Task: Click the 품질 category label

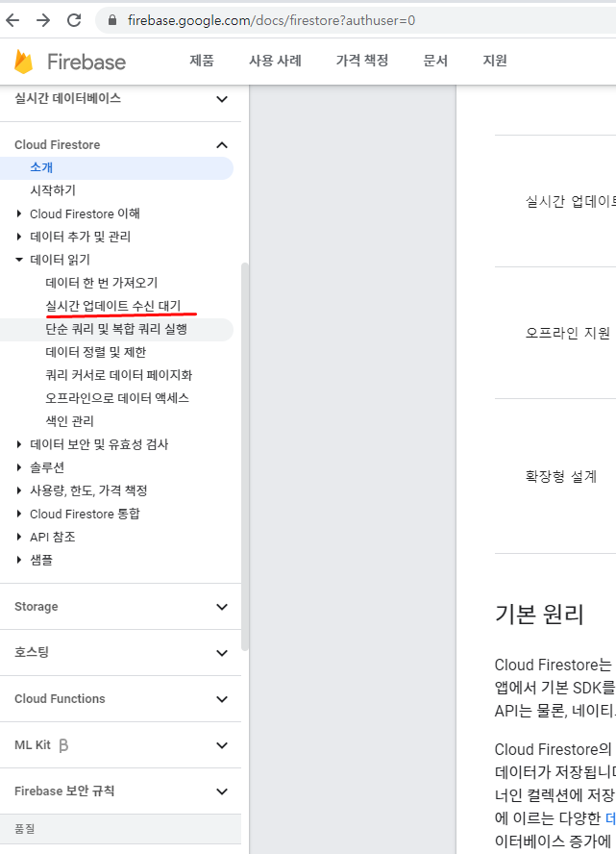Action: click(x=24, y=829)
